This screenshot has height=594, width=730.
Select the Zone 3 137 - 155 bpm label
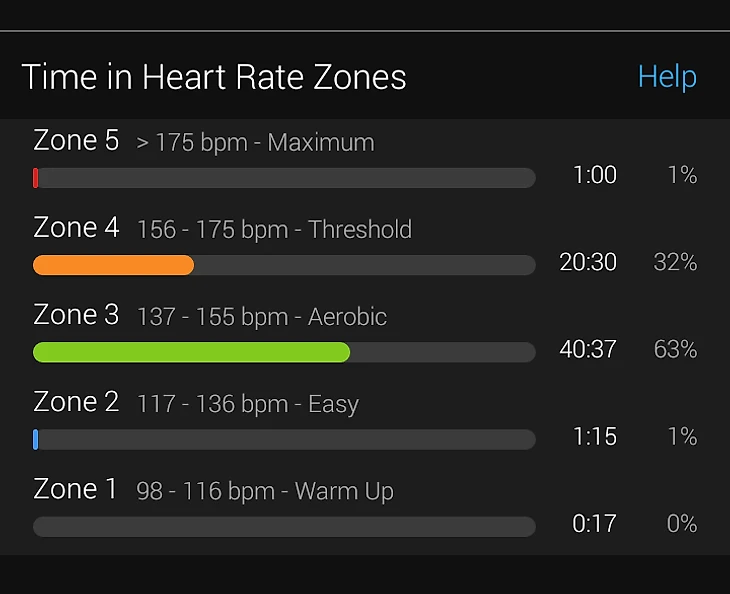pos(210,315)
